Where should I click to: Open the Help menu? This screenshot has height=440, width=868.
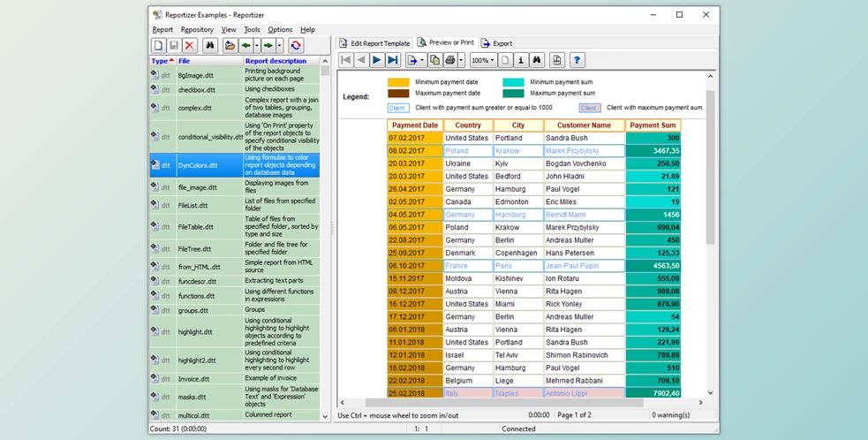[x=308, y=30]
